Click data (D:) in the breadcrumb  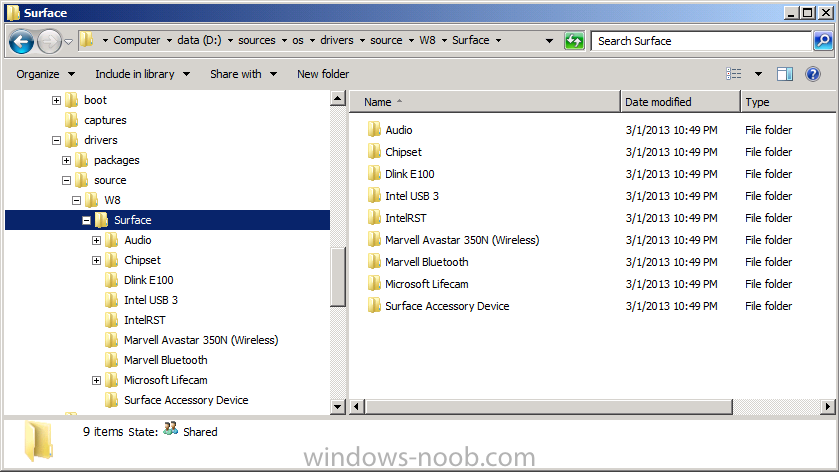[x=199, y=40]
